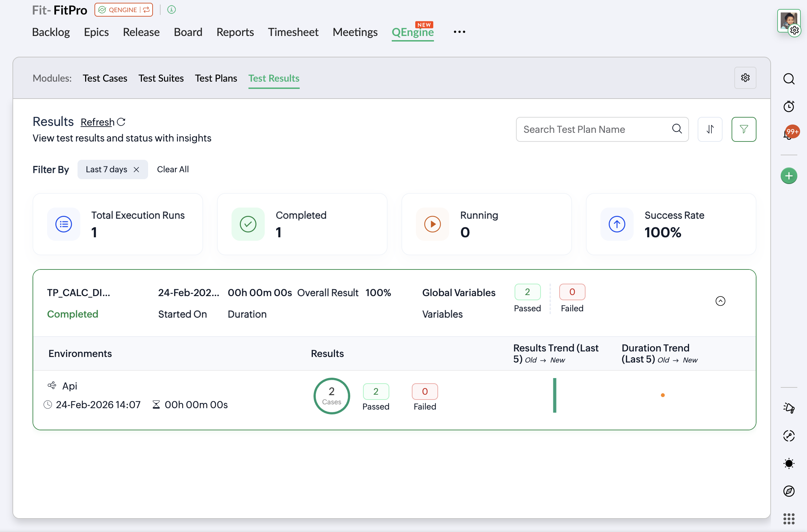Click Clear All filters
Screen dimensions: 807x532
(173, 169)
